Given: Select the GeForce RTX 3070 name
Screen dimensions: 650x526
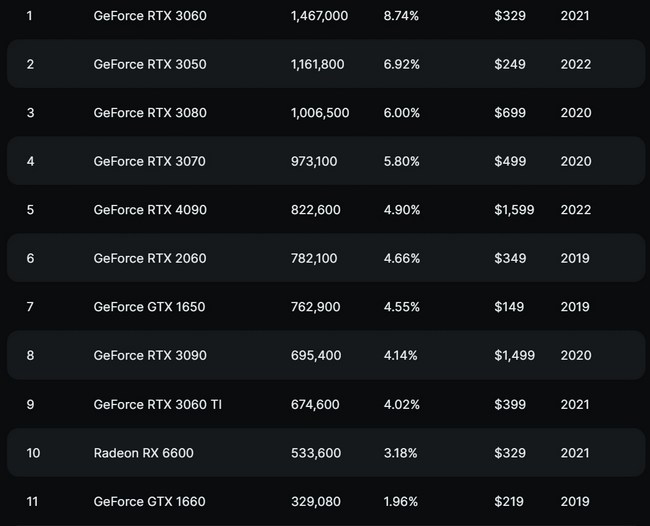Looking at the screenshot, I should [x=149, y=161].
